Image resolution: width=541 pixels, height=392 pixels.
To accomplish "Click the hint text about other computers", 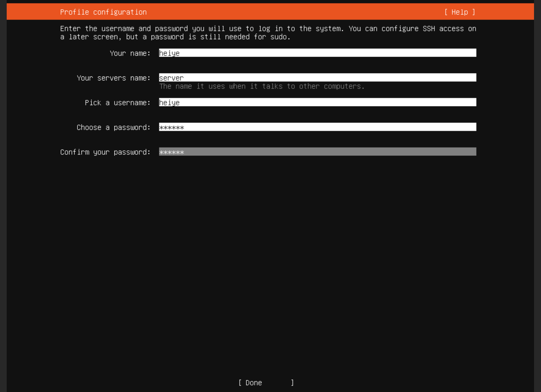I will click(262, 86).
